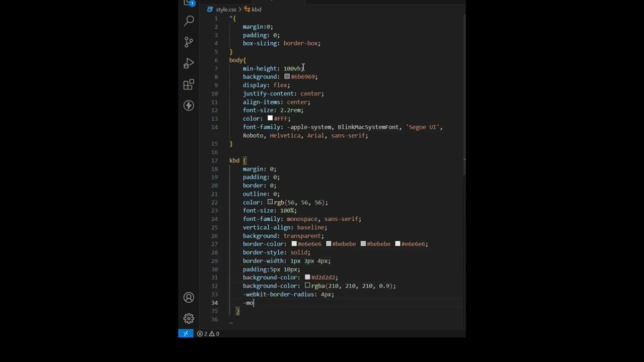Click the 'font-size: 2.2rem;' text
The width and height of the screenshot is (644, 362).
(273, 110)
